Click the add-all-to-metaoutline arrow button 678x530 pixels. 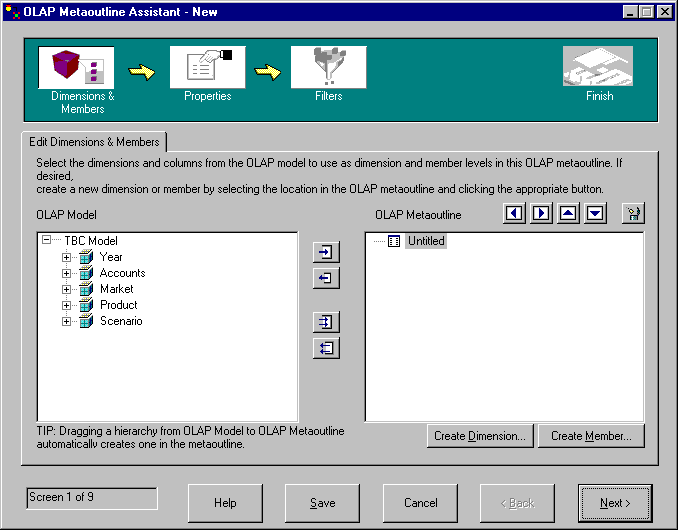(x=326, y=322)
